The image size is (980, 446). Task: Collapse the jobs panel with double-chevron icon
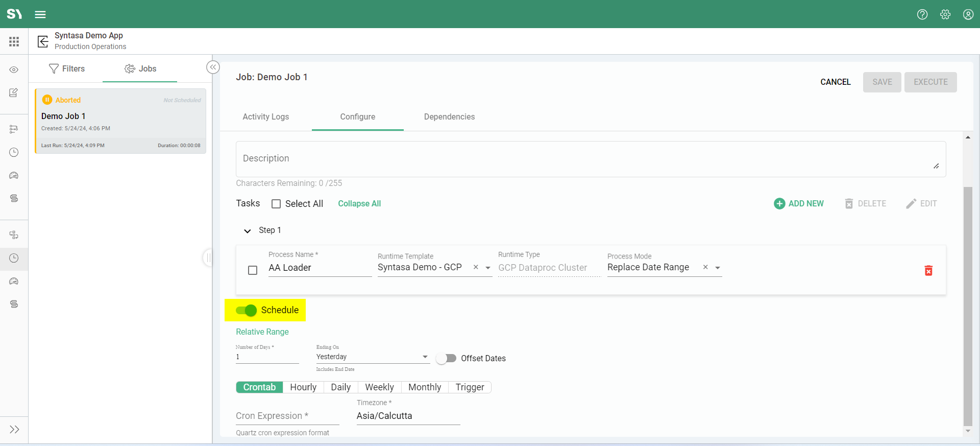point(213,67)
